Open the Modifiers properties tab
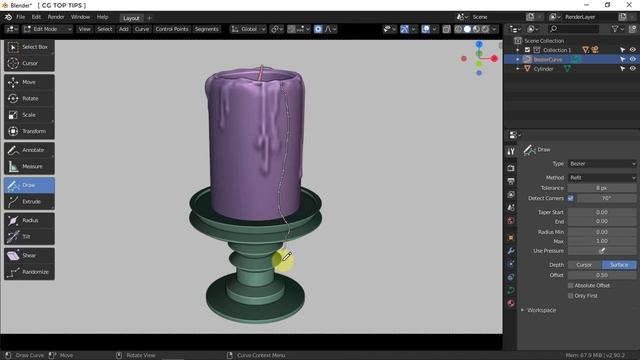 511,251
